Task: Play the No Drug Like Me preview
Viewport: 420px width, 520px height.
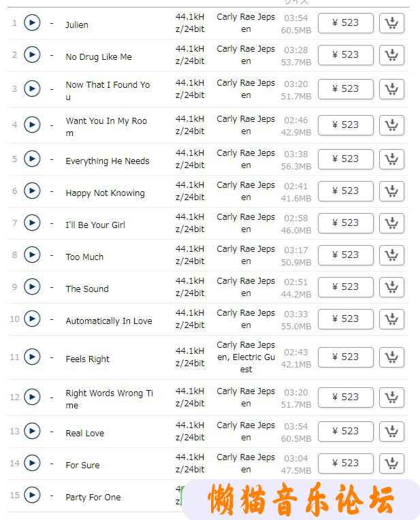Action: coord(32,54)
